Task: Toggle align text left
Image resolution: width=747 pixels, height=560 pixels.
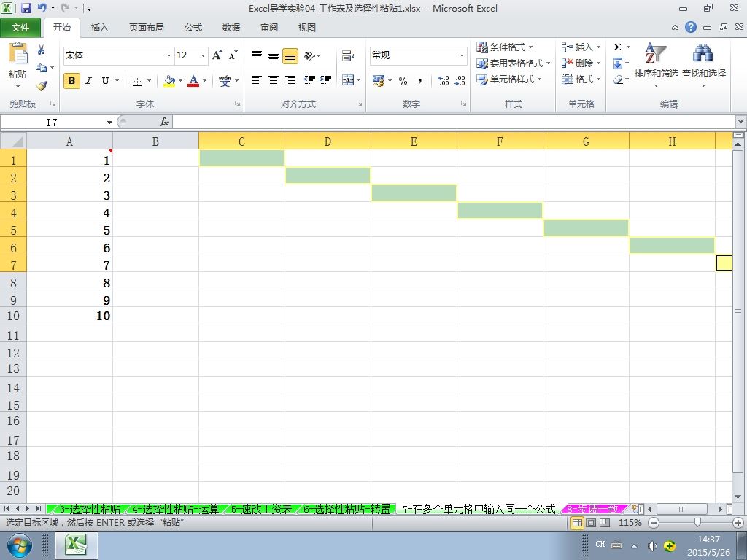Action: pyautogui.click(x=257, y=80)
